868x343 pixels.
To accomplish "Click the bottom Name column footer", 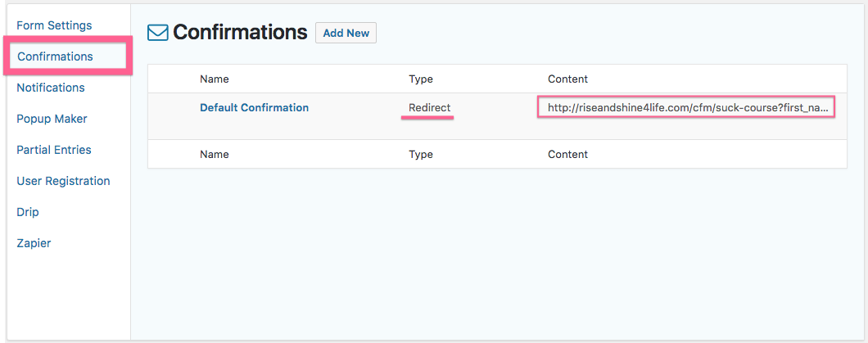I will pos(215,154).
